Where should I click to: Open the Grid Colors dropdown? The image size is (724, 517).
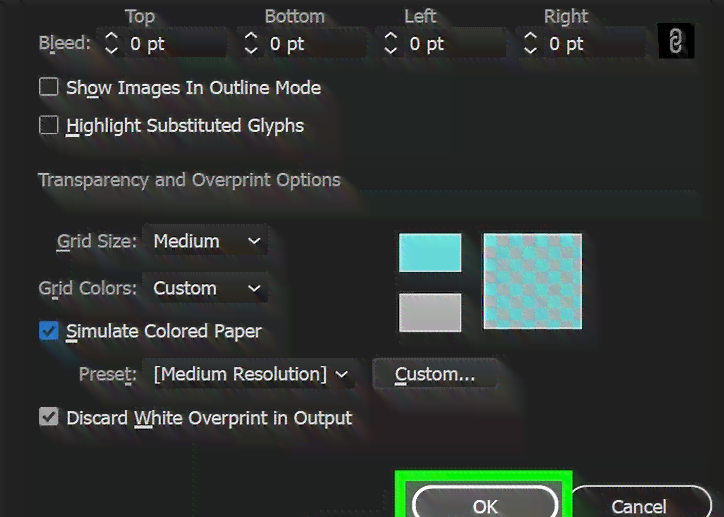205,288
